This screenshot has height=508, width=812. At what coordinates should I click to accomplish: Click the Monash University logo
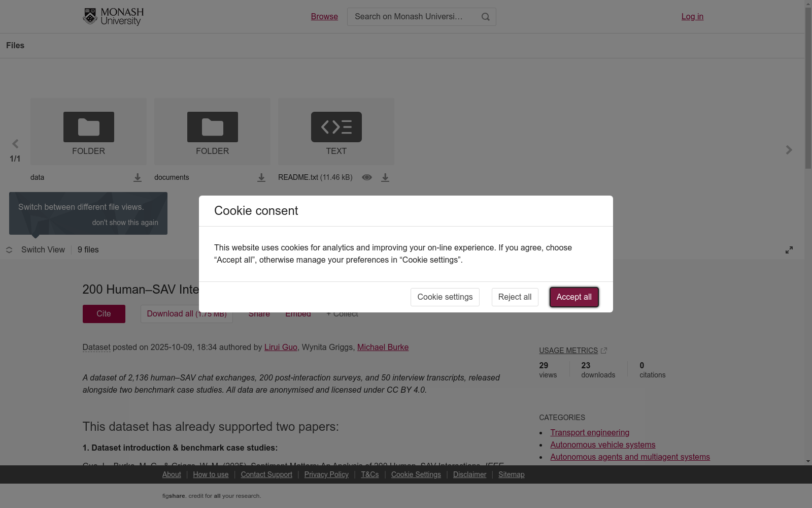113,17
